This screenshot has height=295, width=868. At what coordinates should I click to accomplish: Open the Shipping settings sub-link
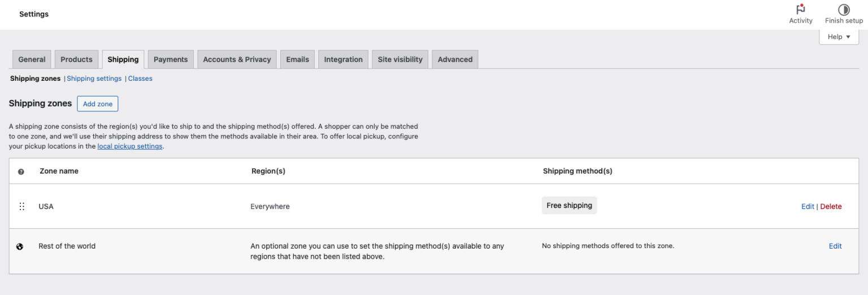pyautogui.click(x=94, y=79)
